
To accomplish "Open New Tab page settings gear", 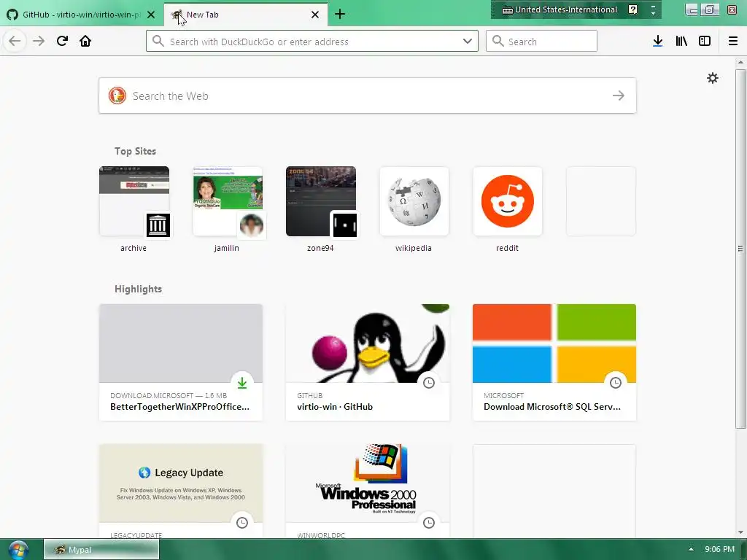I will (713, 78).
